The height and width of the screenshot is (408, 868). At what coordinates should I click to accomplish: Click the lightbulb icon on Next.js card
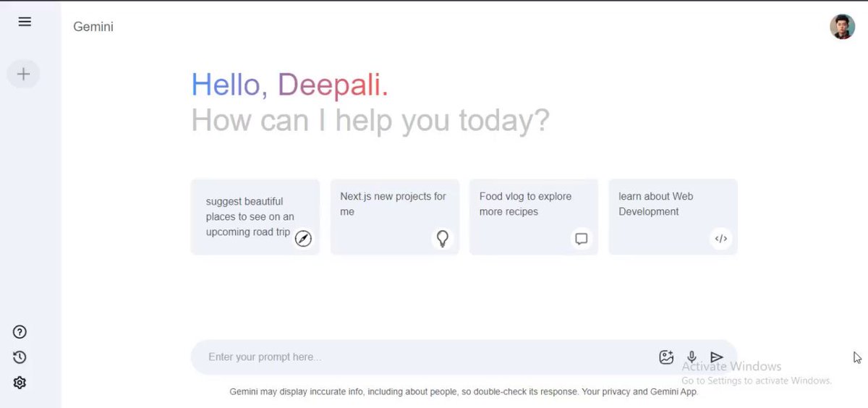tap(443, 239)
